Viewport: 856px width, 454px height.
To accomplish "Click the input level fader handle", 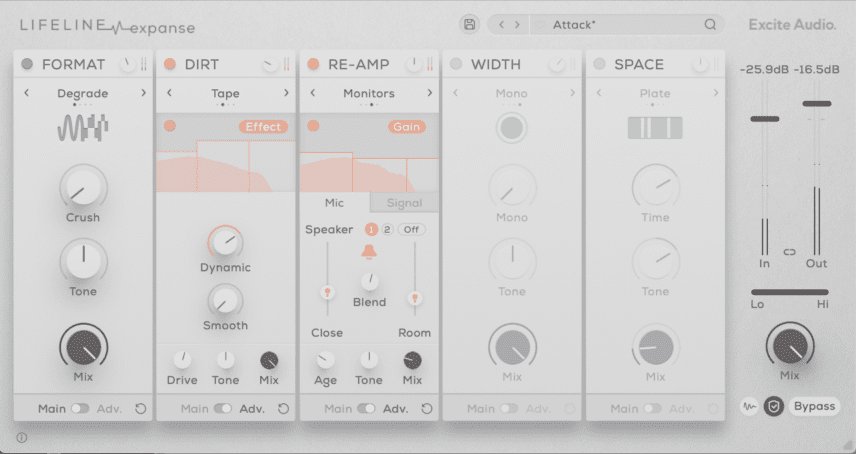I will pyautogui.click(x=764, y=118).
